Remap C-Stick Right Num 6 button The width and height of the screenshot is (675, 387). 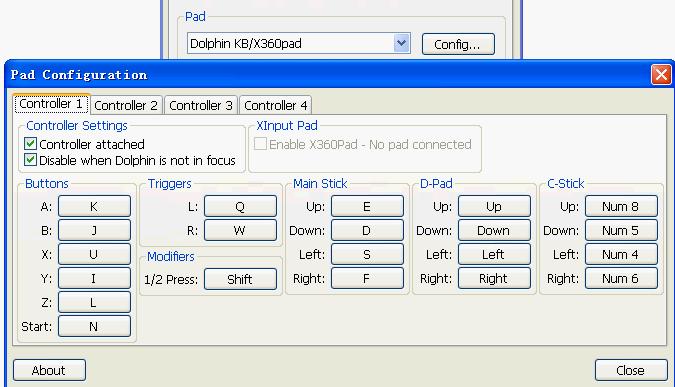coord(621,279)
